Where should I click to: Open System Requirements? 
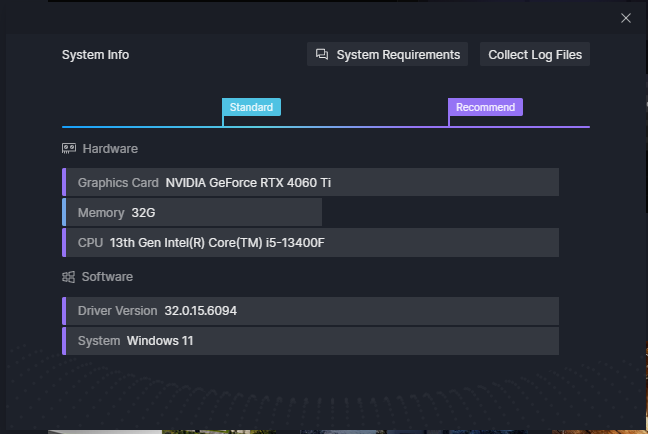coord(387,54)
